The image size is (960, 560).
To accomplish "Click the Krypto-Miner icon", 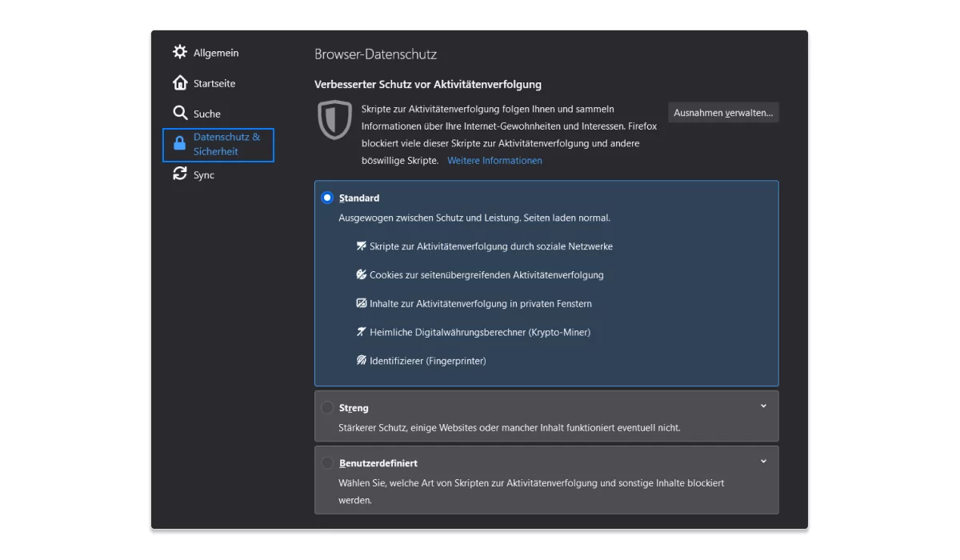I will [x=362, y=332].
